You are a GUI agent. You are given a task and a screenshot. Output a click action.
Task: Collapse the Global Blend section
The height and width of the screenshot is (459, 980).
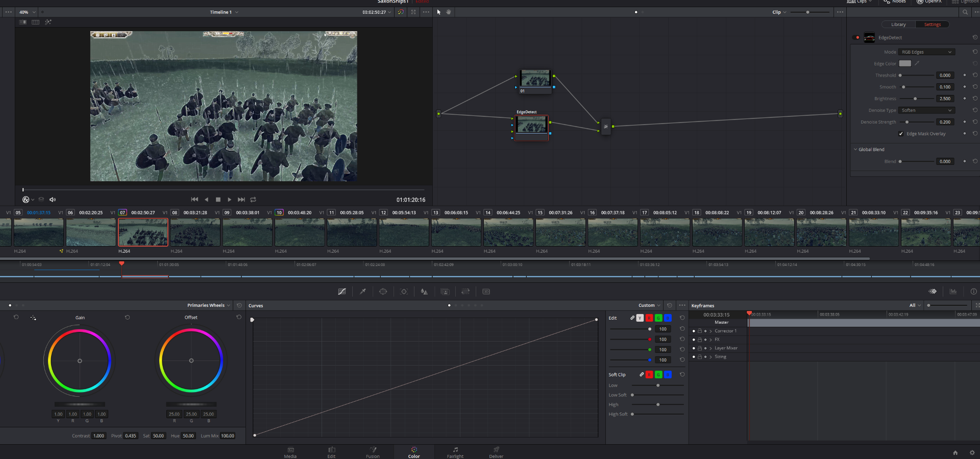855,150
